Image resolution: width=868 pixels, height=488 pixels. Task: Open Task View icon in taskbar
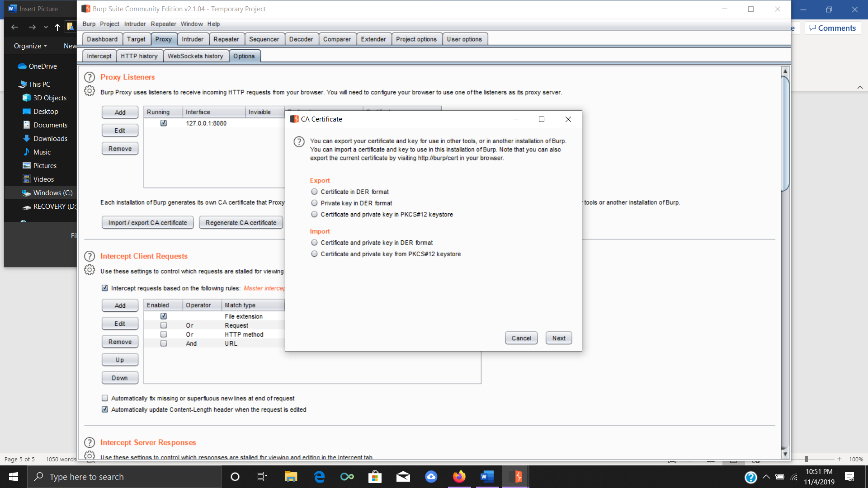coord(262,477)
